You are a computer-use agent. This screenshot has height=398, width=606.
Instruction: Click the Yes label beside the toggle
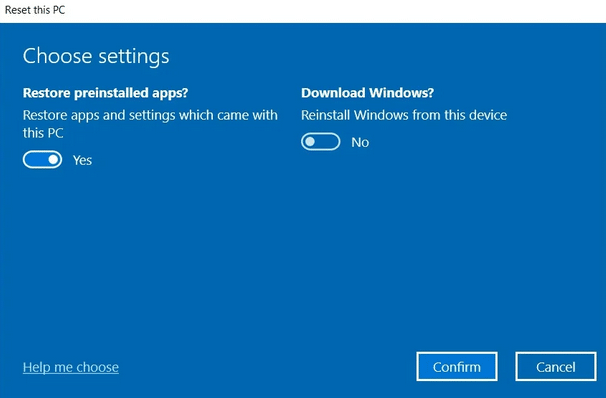(82, 160)
